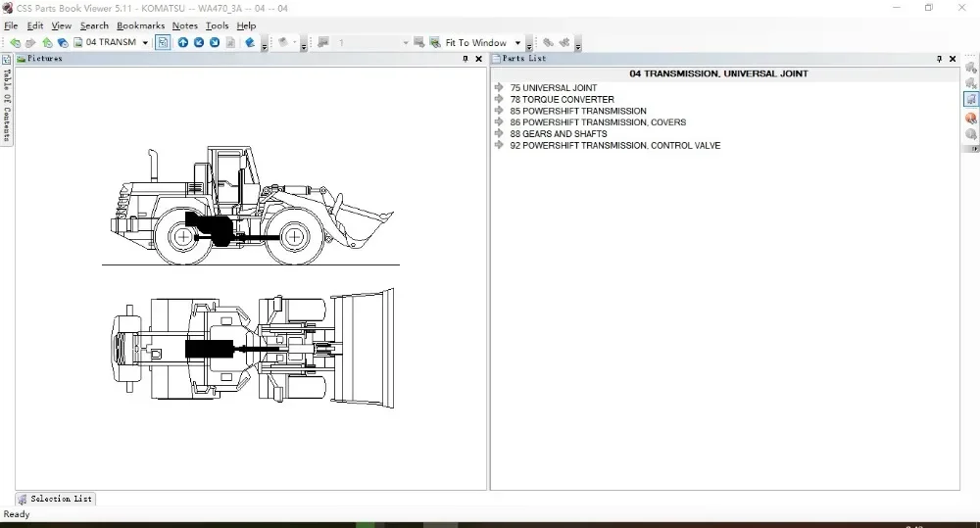
Task: Open the 04 TRANSM section dropdown
Action: pos(145,43)
